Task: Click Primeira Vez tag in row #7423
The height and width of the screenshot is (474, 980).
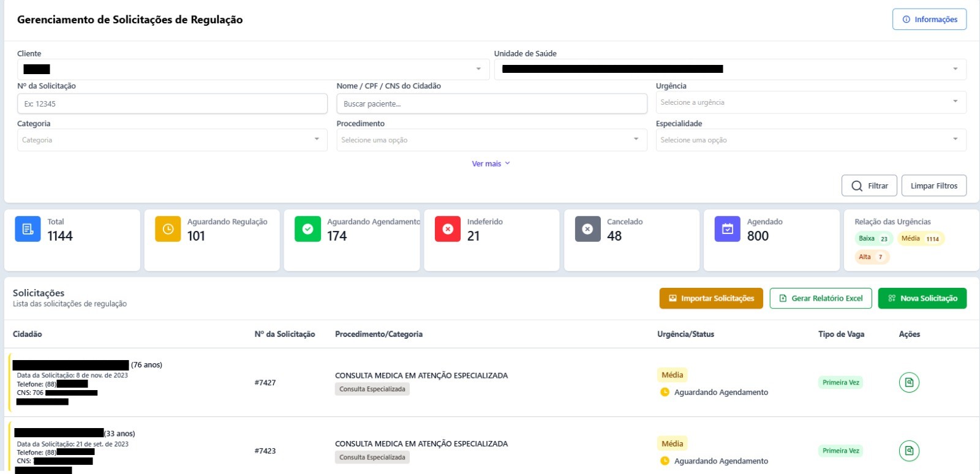Action: point(841,451)
